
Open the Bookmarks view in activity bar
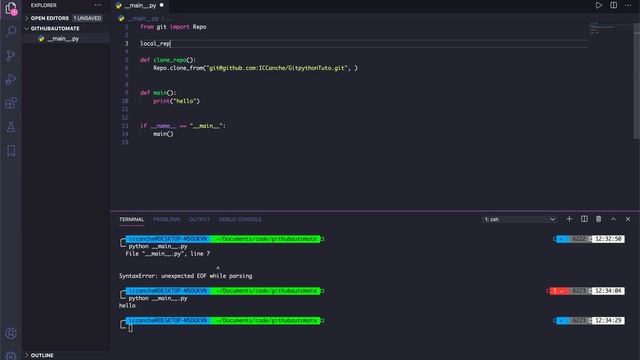(11, 151)
